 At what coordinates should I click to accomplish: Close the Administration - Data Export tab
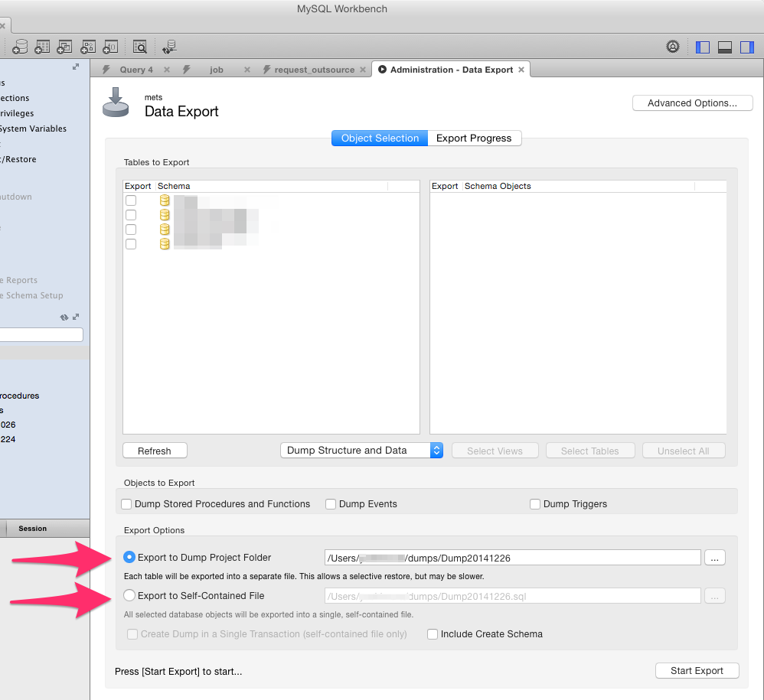pos(521,70)
